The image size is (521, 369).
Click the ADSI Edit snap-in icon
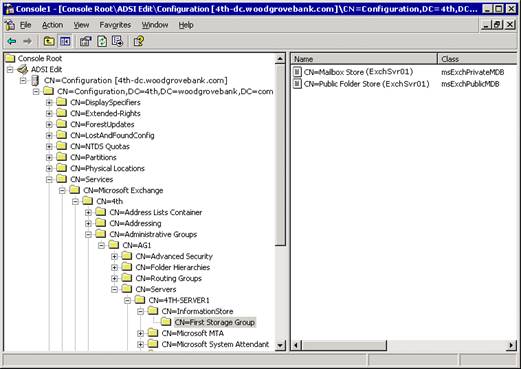click(x=23, y=69)
